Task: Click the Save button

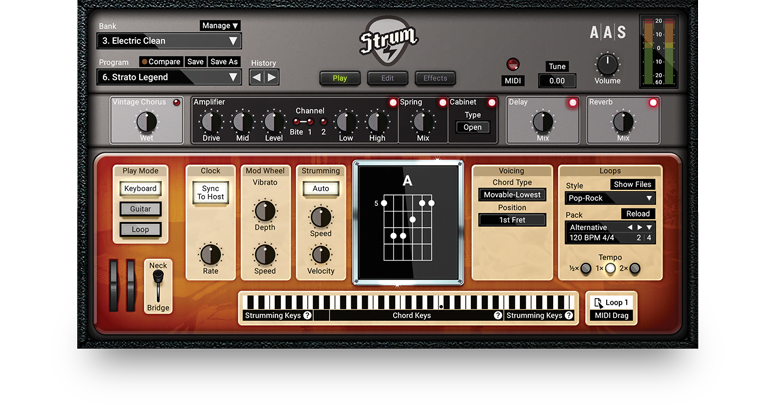Action: pos(195,62)
